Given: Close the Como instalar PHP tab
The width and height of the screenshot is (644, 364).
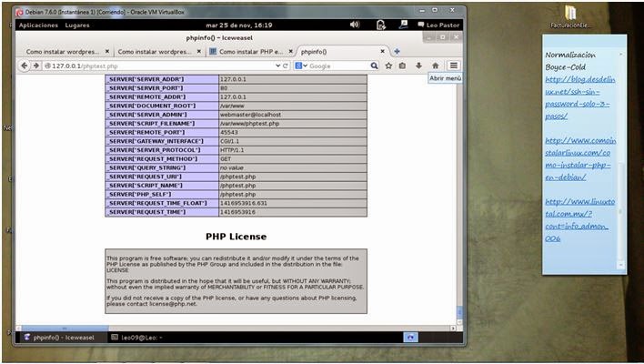Looking at the screenshot, I should click(291, 52).
